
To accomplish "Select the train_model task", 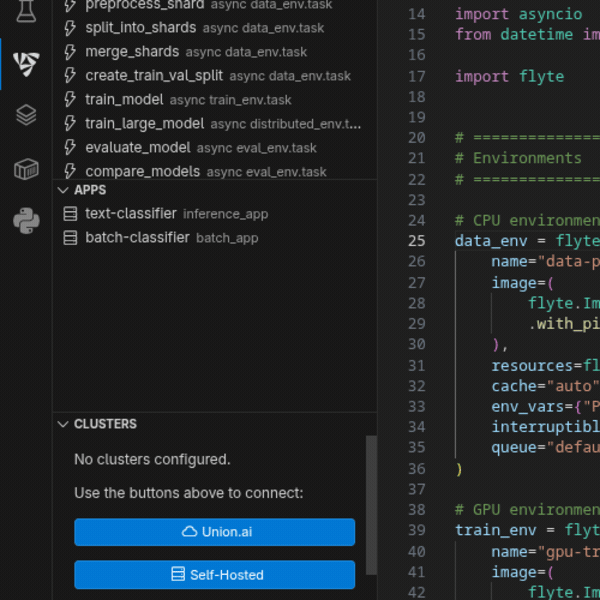I will coord(215,100).
